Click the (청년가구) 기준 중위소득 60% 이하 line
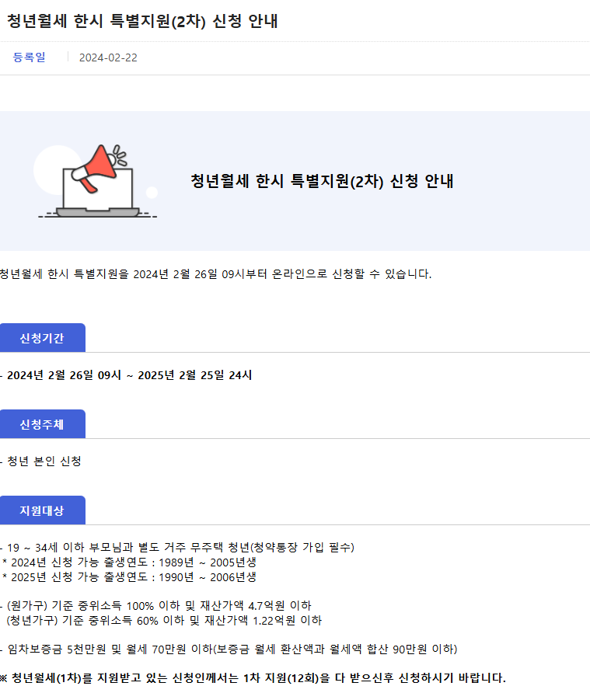 click(x=164, y=620)
